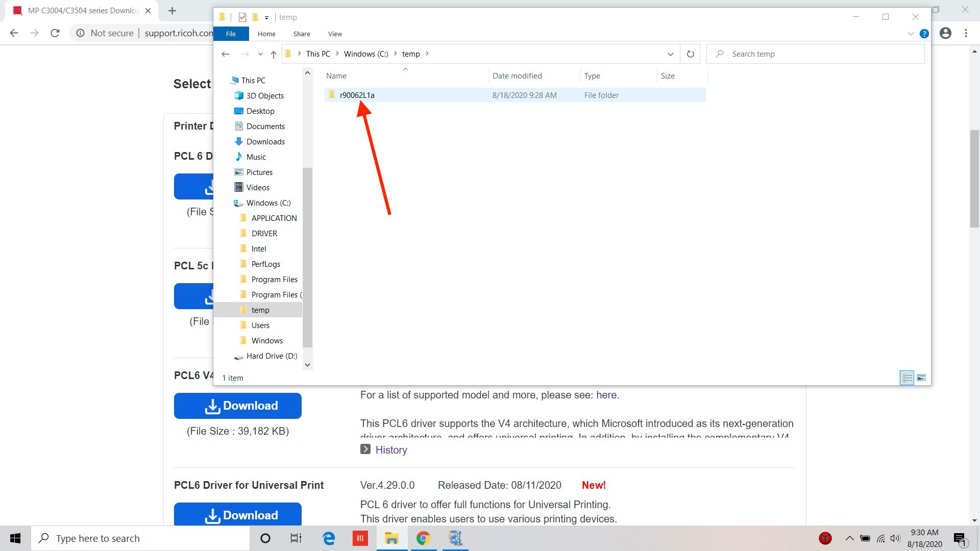Switch to large icons view layout
Screen dimensions: 980x551
pos(921,378)
